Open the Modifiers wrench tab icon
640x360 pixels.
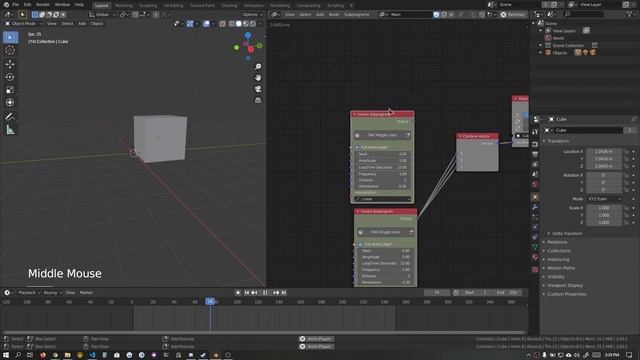[535, 207]
